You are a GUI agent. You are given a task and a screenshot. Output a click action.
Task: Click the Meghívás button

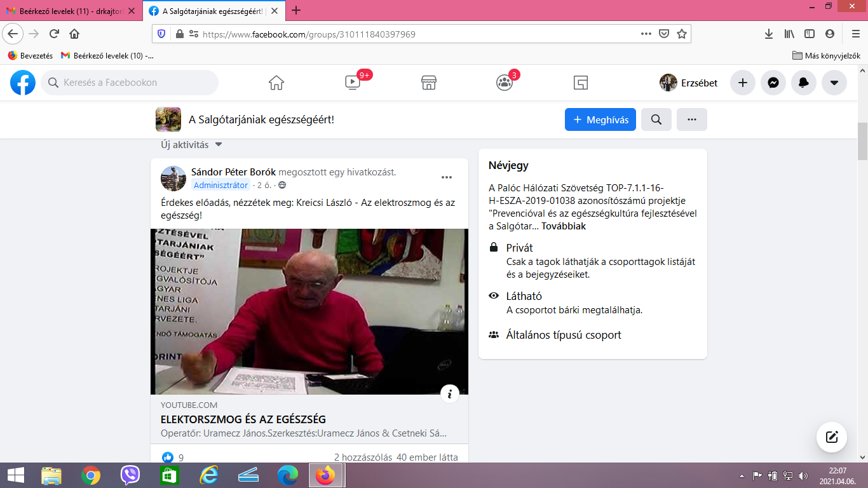pos(600,119)
